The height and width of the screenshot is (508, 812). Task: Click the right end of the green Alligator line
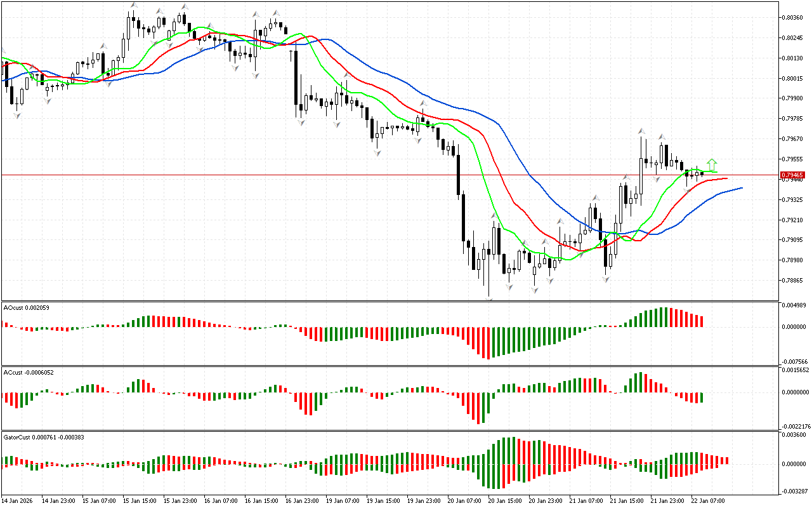point(716,171)
